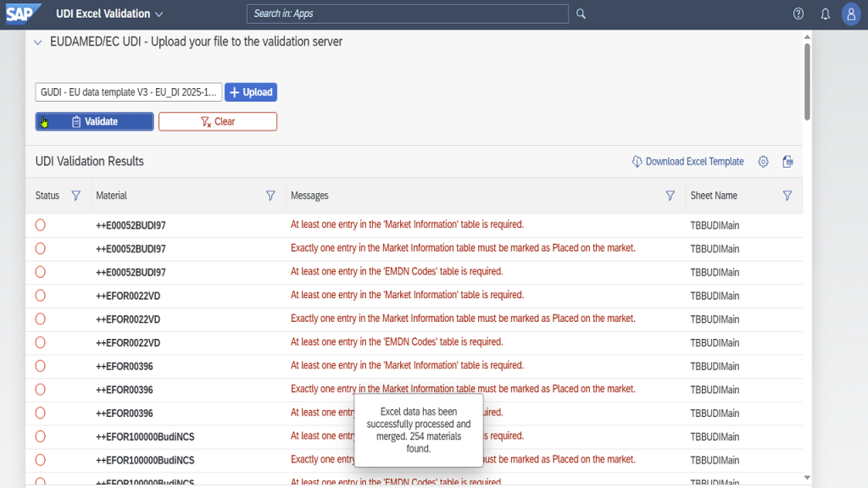868x488 pixels.
Task: Click status circle of ++E00052BUDI97 EMDN Codes row
Action: tap(41, 272)
